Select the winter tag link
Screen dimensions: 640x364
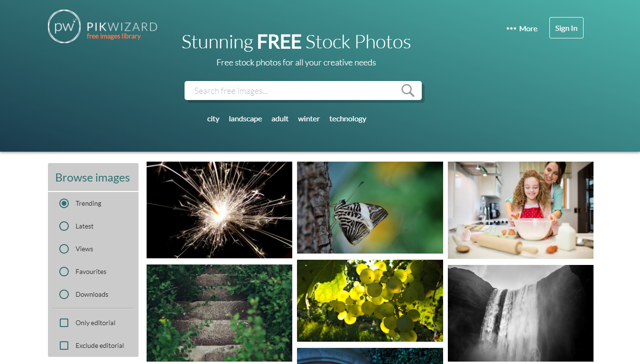[309, 119]
